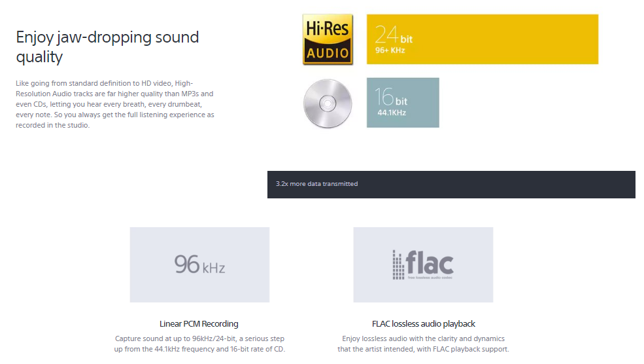Image resolution: width=644 pixels, height=364 pixels.
Task: Click the flac logo feature image
Action: pos(423,265)
